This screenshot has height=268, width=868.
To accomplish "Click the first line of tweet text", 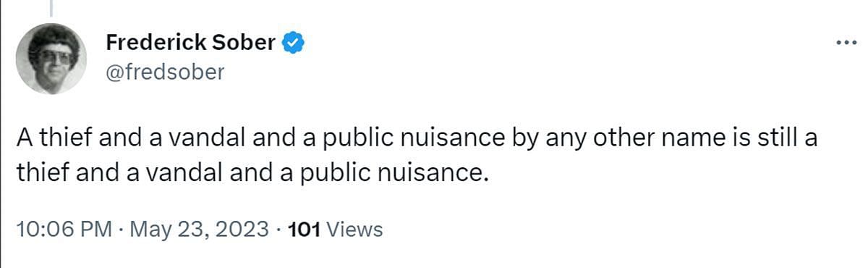I will (x=416, y=139).
